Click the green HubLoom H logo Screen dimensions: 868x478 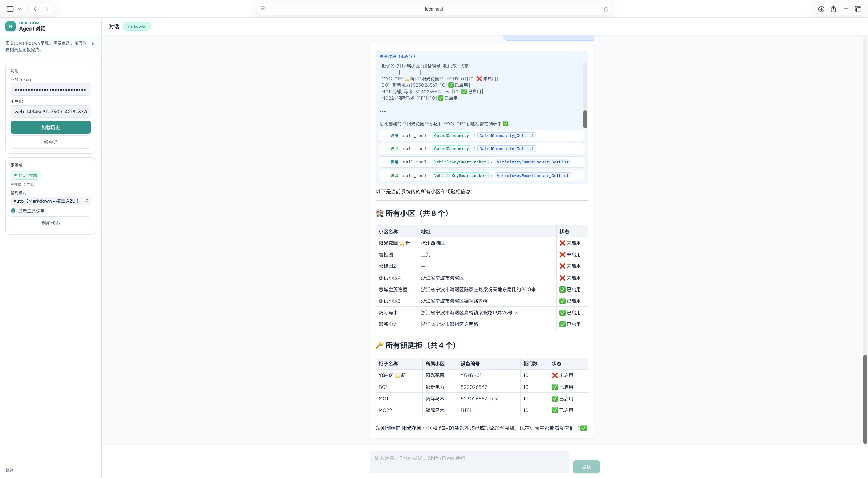pos(11,26)
